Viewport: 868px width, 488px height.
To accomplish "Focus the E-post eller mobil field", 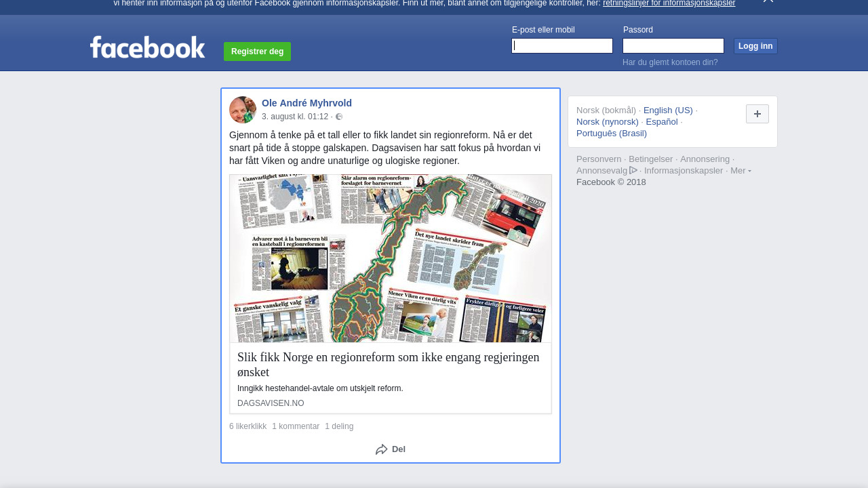I will point(562,46).
